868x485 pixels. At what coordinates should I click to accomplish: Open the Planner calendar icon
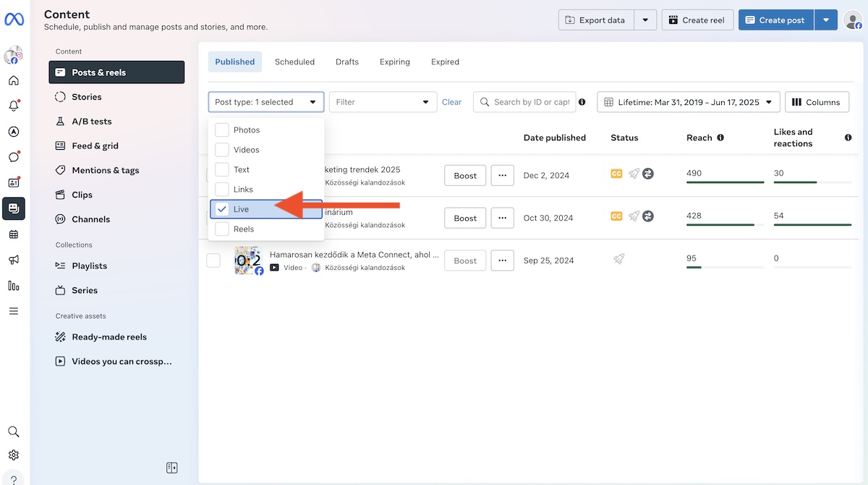click(14, 235)
